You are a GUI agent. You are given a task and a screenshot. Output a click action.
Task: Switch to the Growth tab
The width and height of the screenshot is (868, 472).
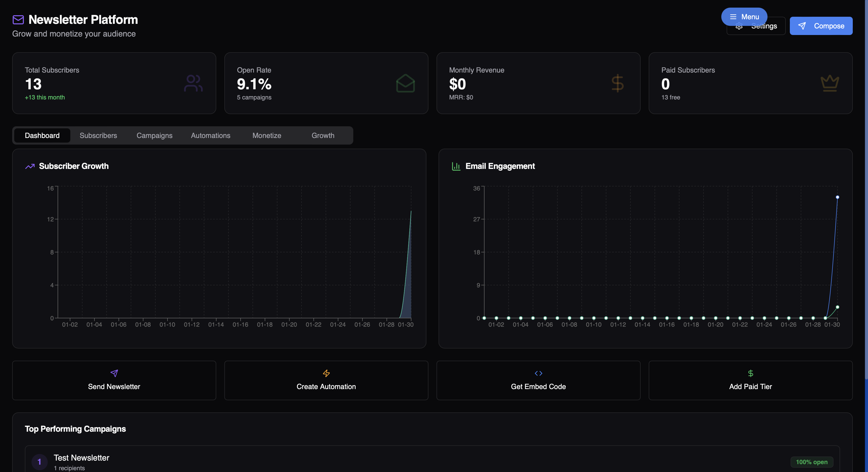(323, 136)
